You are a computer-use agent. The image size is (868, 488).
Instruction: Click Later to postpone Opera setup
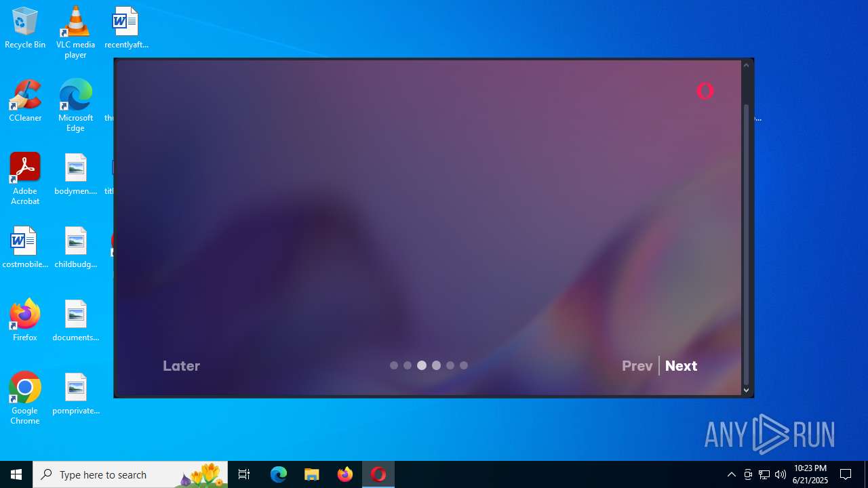click(x=181, y=366)
